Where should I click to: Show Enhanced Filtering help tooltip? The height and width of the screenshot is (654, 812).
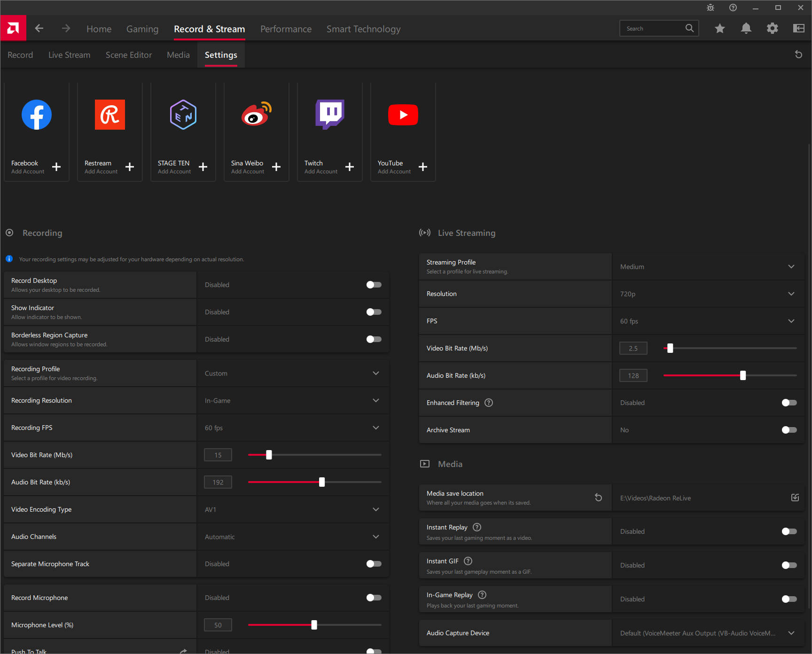[489, 403]
